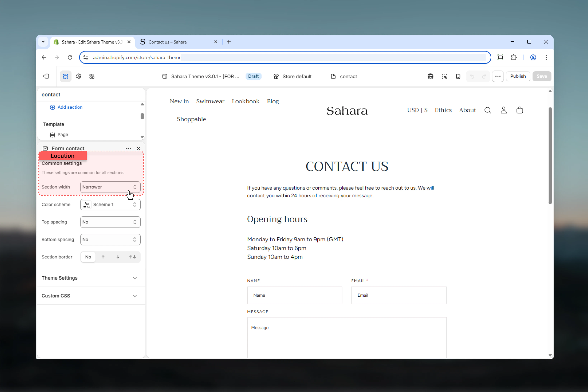The width and height of the screenshot is (588, 392).
Task: Click the customer view face icon in top bar
Action: [430, 76]
